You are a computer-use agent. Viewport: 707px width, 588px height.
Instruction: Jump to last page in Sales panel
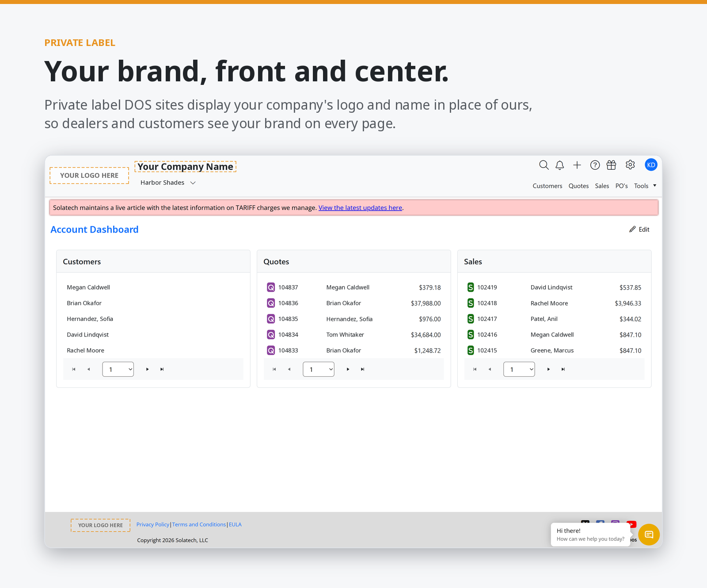click(x=563, y=369)
